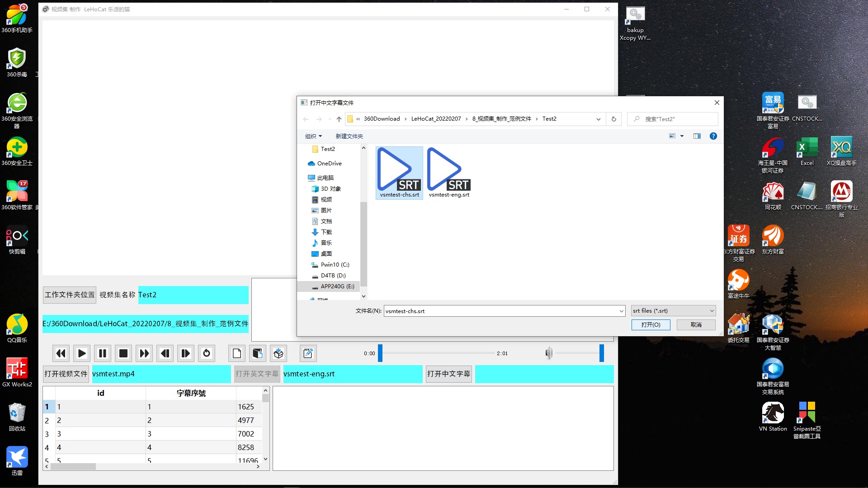The image size is (868, 488).
Task: Click the rewind playback button
Action: (x=61, y=353)
